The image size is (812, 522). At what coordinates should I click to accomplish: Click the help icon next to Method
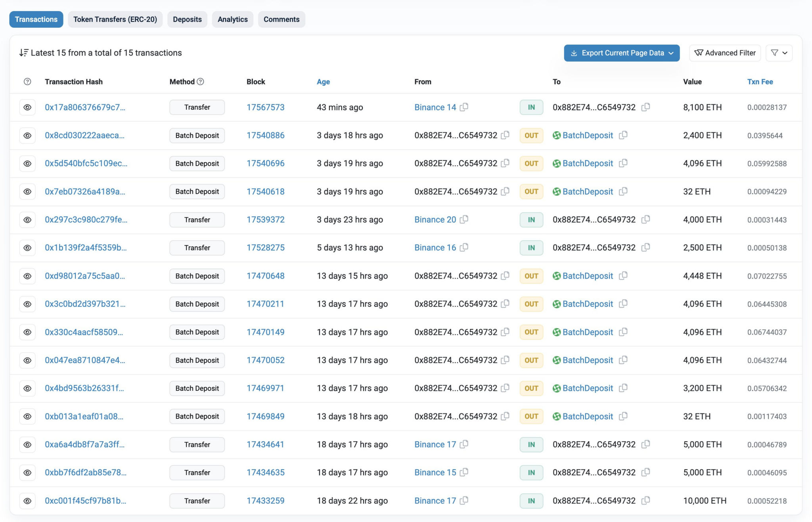pos(201,82)
